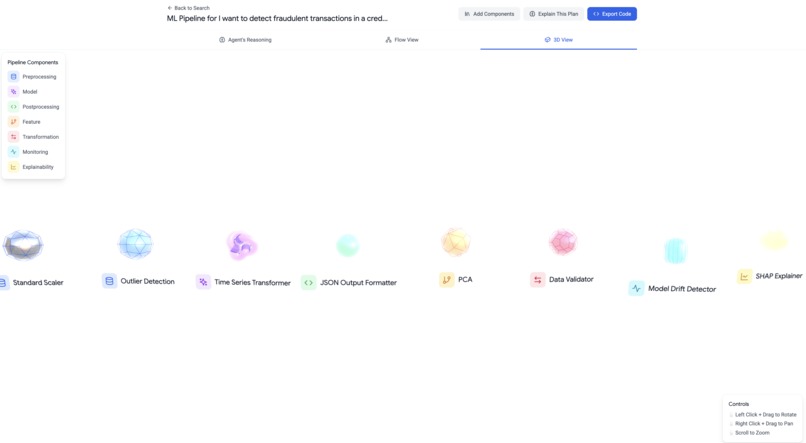Select the SHAP Explainer yellow shape
The image size is (806, 443).
pos(774,241)
